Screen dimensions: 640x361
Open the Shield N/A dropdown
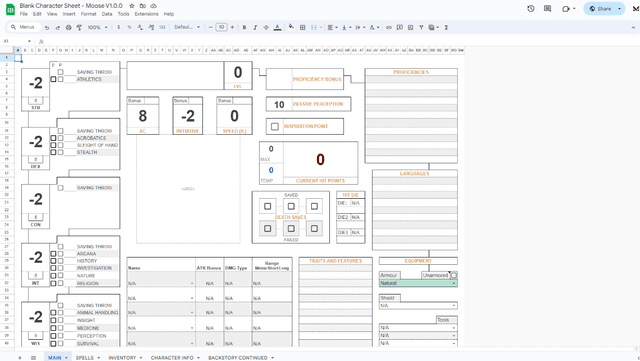(453, 305)
